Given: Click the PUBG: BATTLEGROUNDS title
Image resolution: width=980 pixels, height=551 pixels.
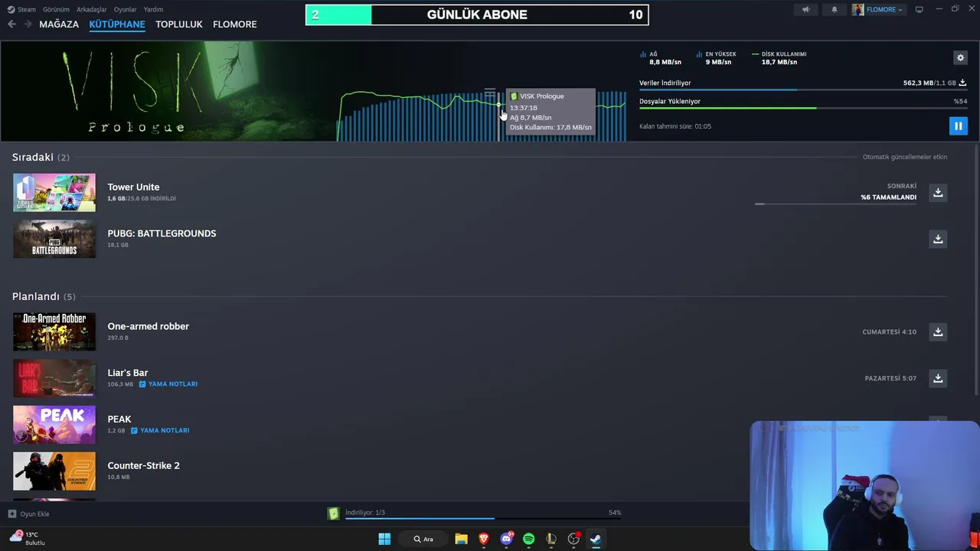Looking at the screenshot, I should [x=162, y=233].
